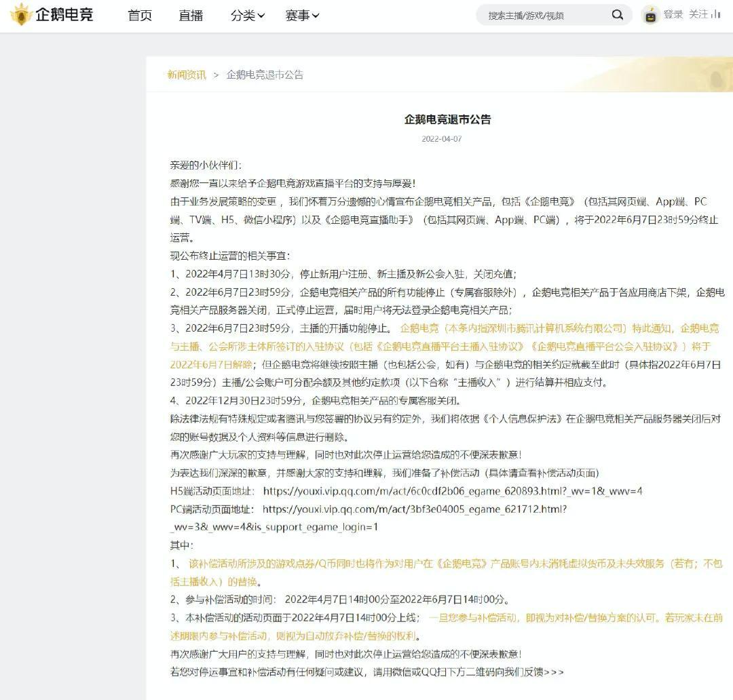This screenshot has width=733, height=700.
Task: Open the 首页 menu item
Action: (139, 15)
